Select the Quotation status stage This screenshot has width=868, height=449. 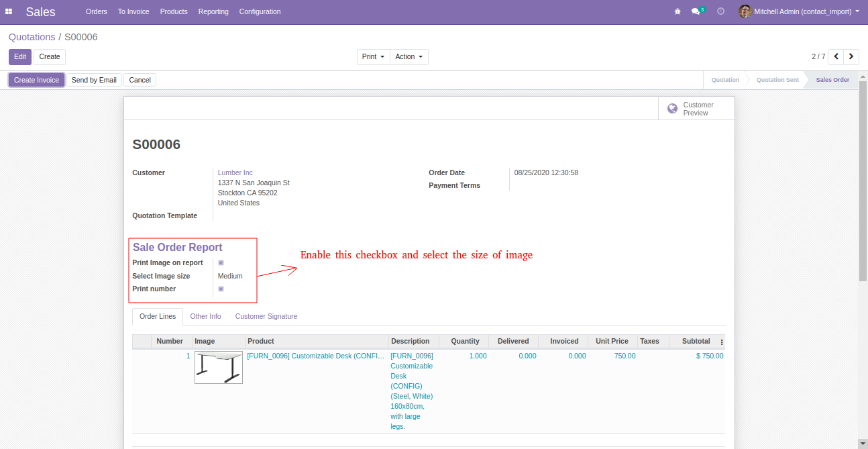pos(725,80)
